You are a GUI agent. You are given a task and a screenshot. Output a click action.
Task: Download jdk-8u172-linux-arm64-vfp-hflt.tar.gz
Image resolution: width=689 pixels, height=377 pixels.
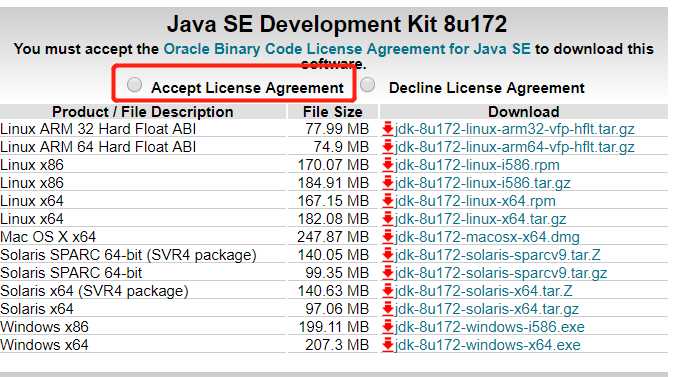(515, 147)
